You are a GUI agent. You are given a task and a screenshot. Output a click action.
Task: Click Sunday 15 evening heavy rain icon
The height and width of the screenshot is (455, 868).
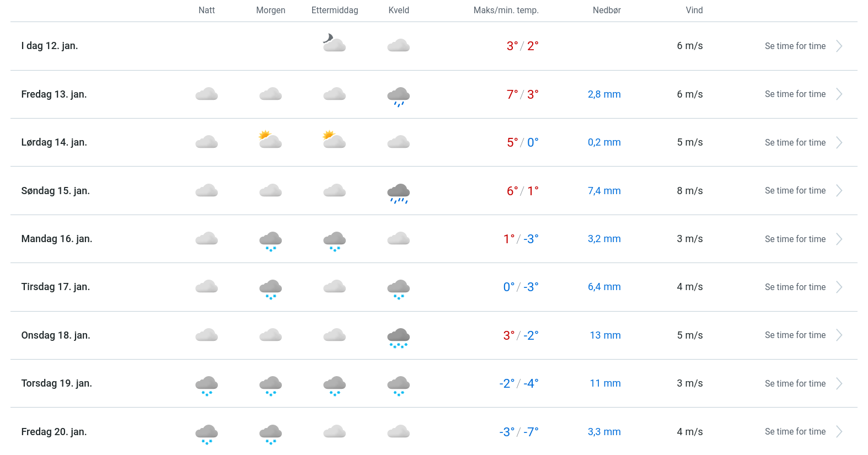pos(398,192)
